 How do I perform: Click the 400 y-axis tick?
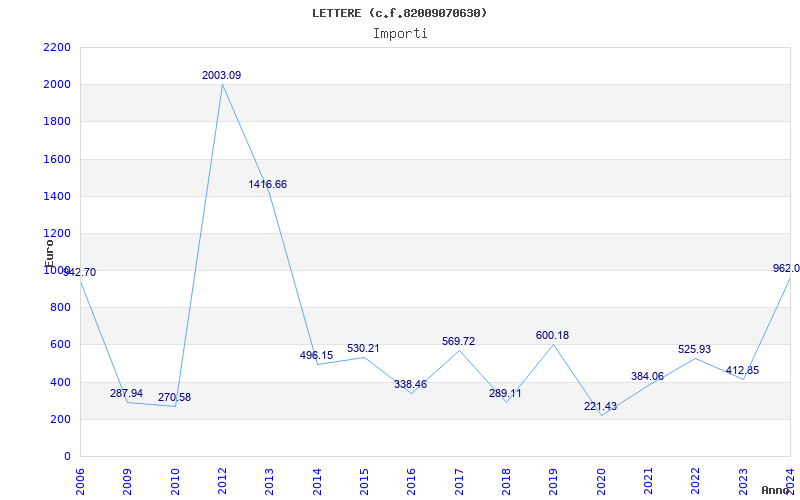(61, 382)
